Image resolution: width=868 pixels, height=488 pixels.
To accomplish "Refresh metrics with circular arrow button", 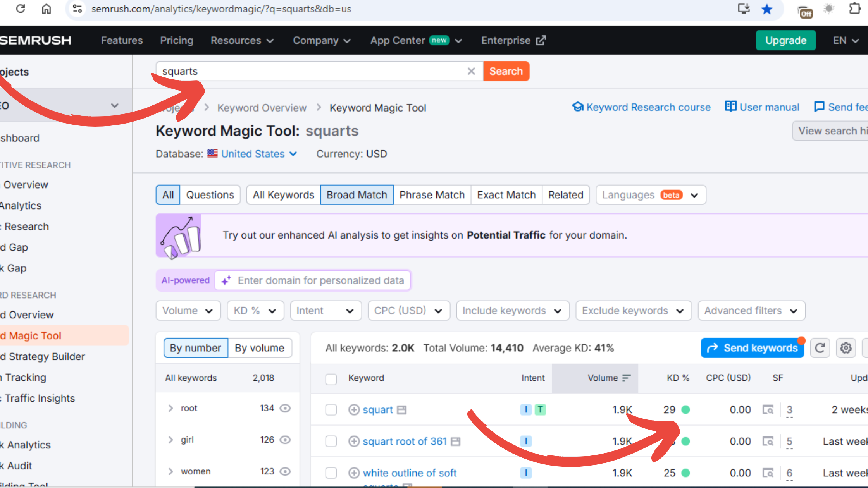I will click(820, 348).
